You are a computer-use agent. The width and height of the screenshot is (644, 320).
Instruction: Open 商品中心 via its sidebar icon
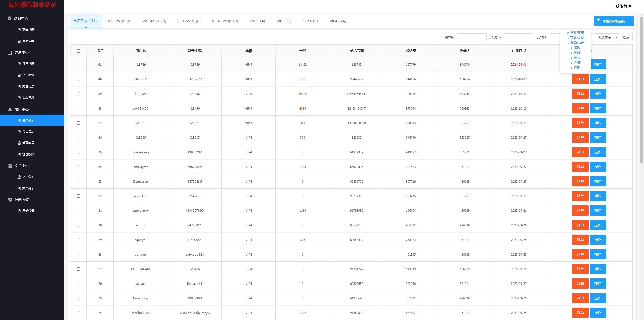[10, 18]
